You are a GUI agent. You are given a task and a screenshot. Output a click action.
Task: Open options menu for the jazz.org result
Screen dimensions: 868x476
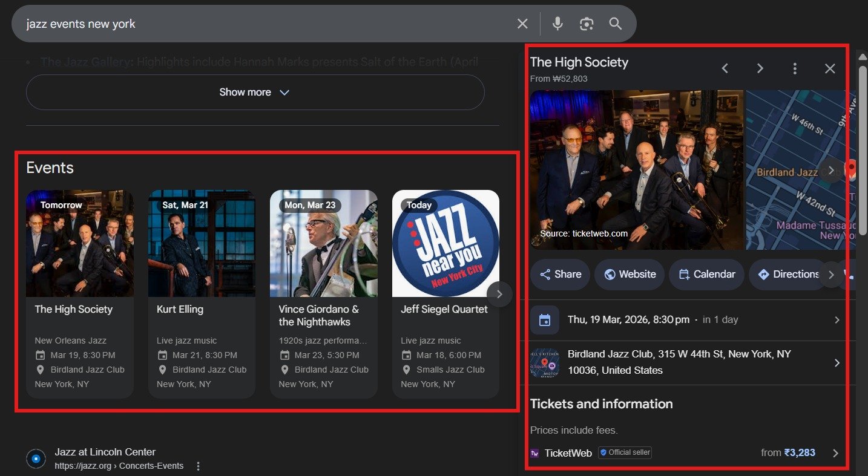[198, 466]
